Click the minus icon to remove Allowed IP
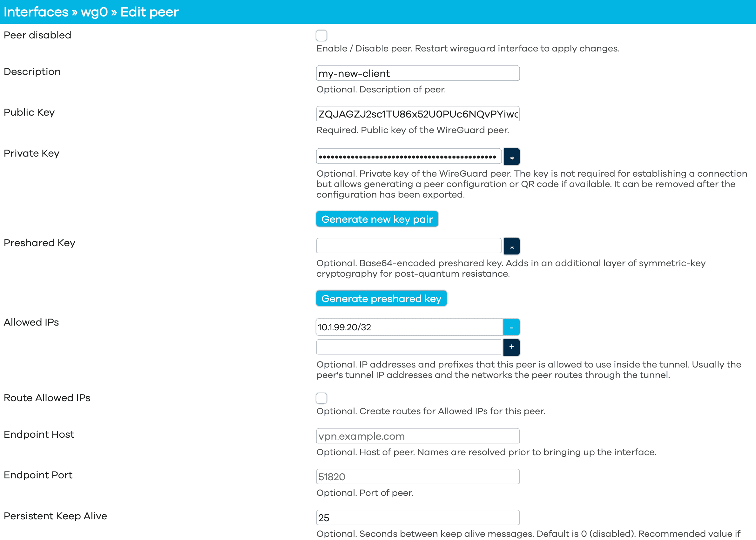756x540 pixels. pos(512,327)
